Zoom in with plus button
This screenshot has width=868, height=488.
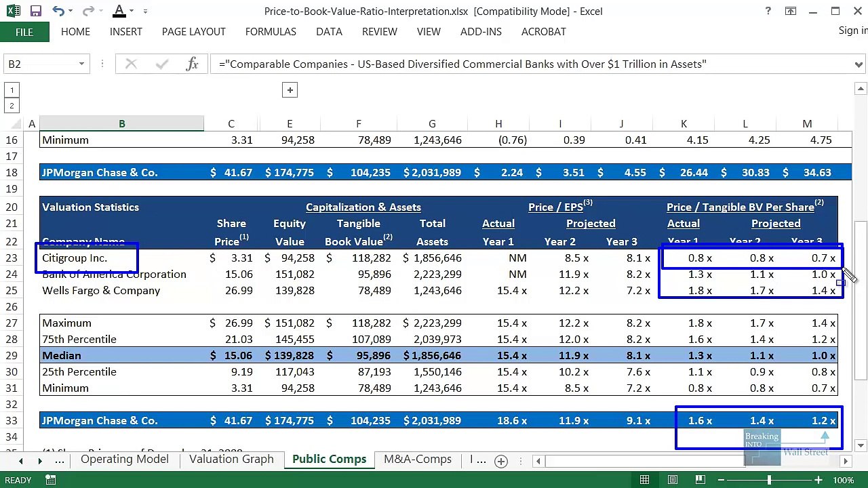click(818, 480)
